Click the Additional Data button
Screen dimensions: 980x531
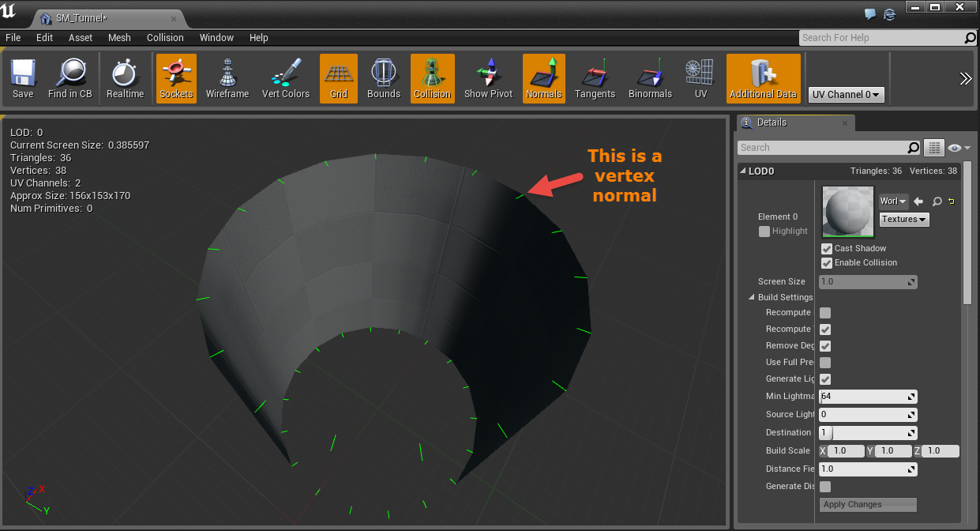763,79
